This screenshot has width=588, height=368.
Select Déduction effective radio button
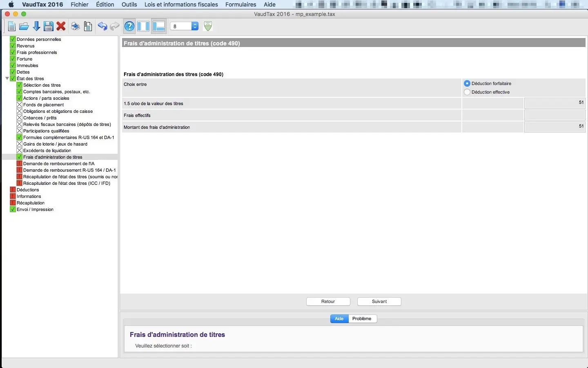click(467, 92)
